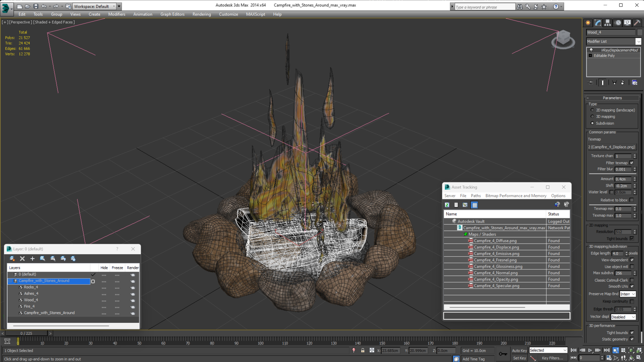Click the Pin Stack icon

[x=590, y=83]
